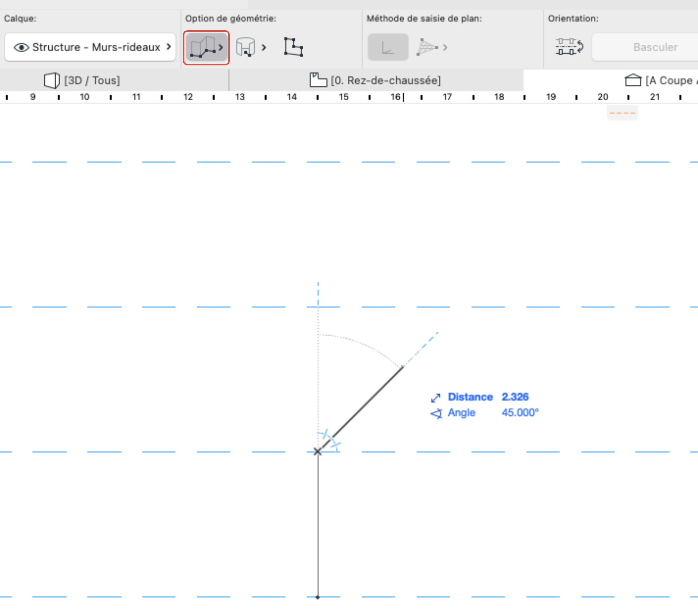Click the Orientation label
This screenshot has width=698, height=616.
point(573,18)
